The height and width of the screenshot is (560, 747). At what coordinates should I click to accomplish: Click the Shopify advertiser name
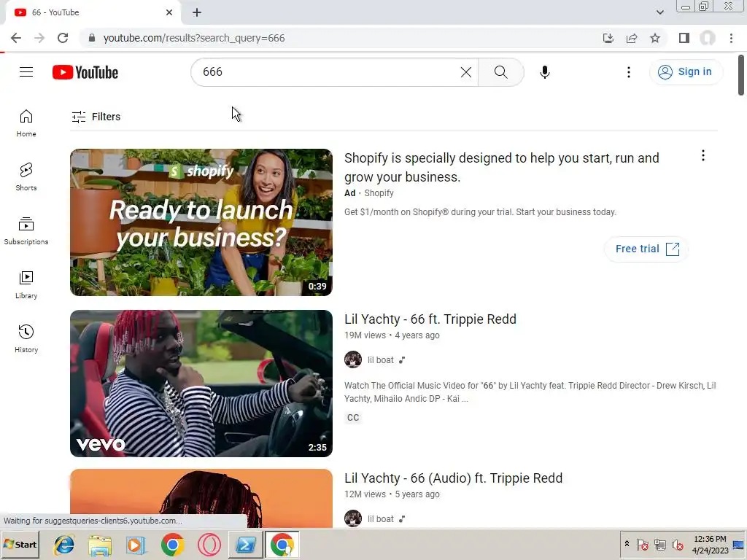tap(379, 192)
